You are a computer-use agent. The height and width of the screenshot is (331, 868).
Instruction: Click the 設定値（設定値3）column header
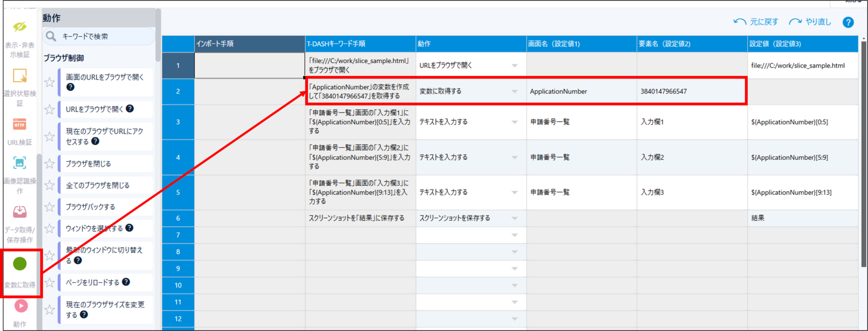point(803,44)
